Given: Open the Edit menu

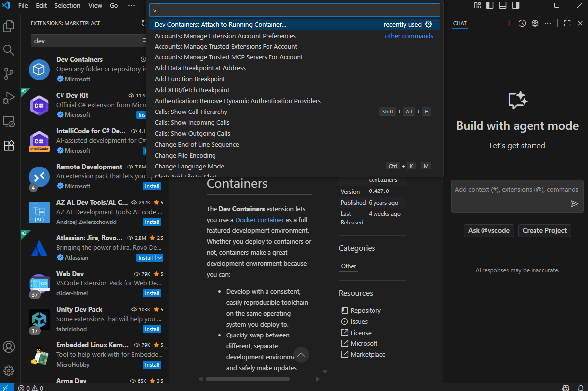Looking at the screenshot, I should (41, 5).
